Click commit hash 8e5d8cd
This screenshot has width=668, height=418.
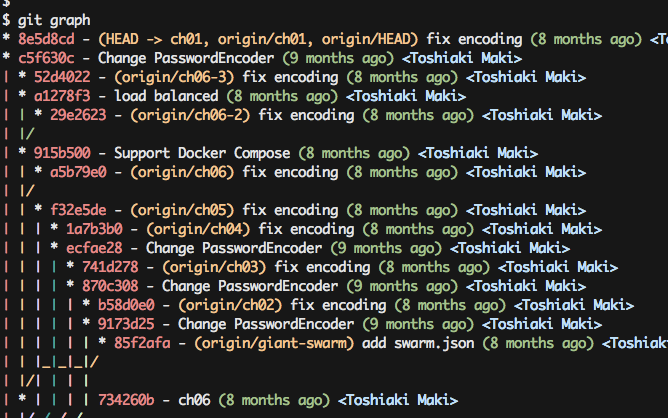[46, 39]
